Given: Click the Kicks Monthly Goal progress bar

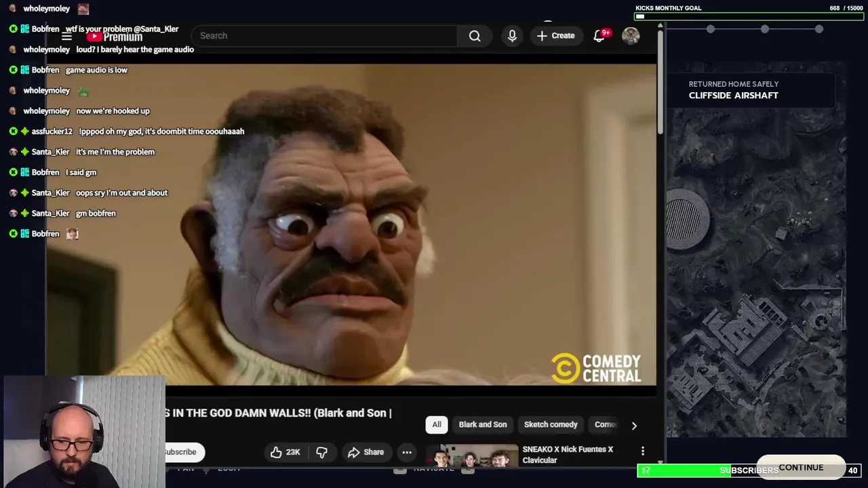Looking at the screenshot, I should pos(748,16).
